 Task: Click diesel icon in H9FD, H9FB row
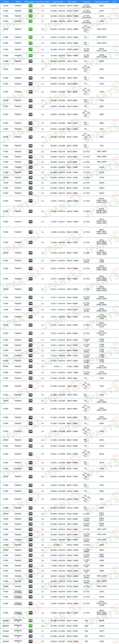click(x=30, y=555)
